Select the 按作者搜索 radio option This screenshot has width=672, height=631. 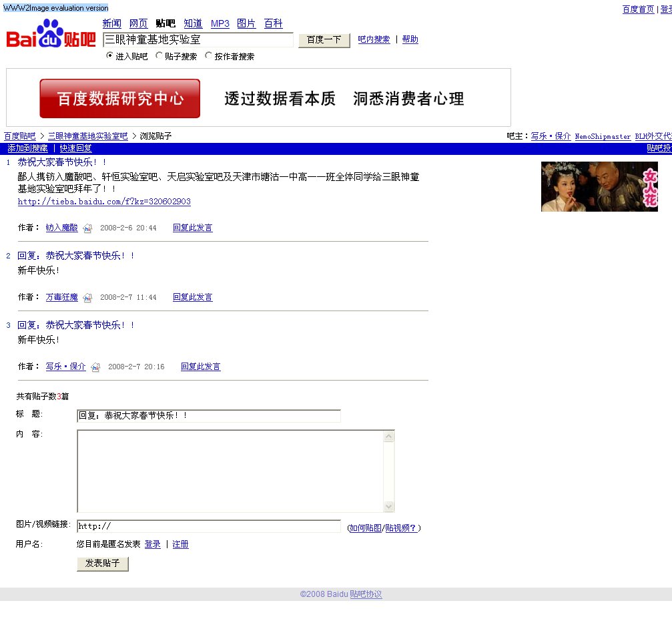point(208,56)
